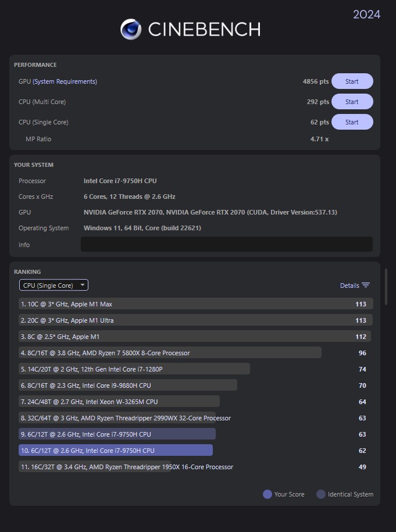
Task: Start the CPU Single Core test
Action: coord(352,122)
